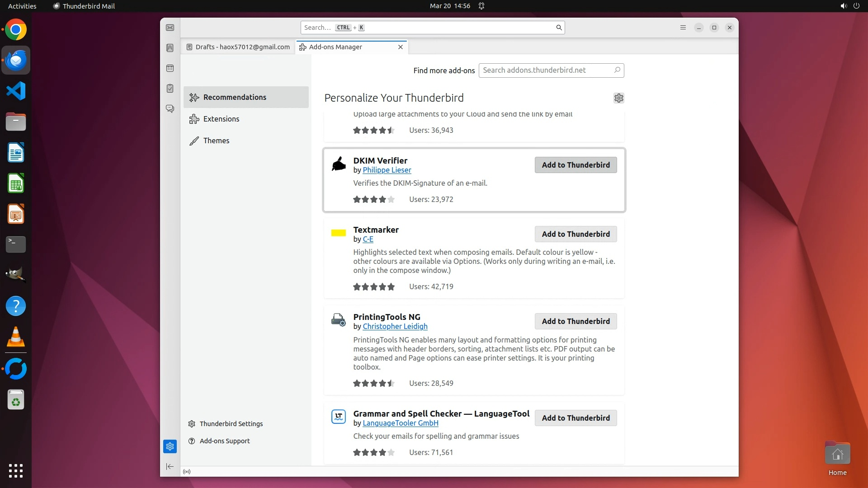Click the DKIM Verifier add-on icon
This screenshot has width=868, height=488.
coord(339,164)
